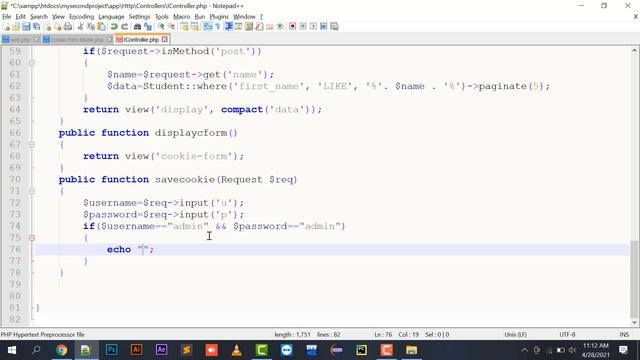Screen dimensions: 640x360
Task: Open the Search menu
Action: [x=39, y=17]
